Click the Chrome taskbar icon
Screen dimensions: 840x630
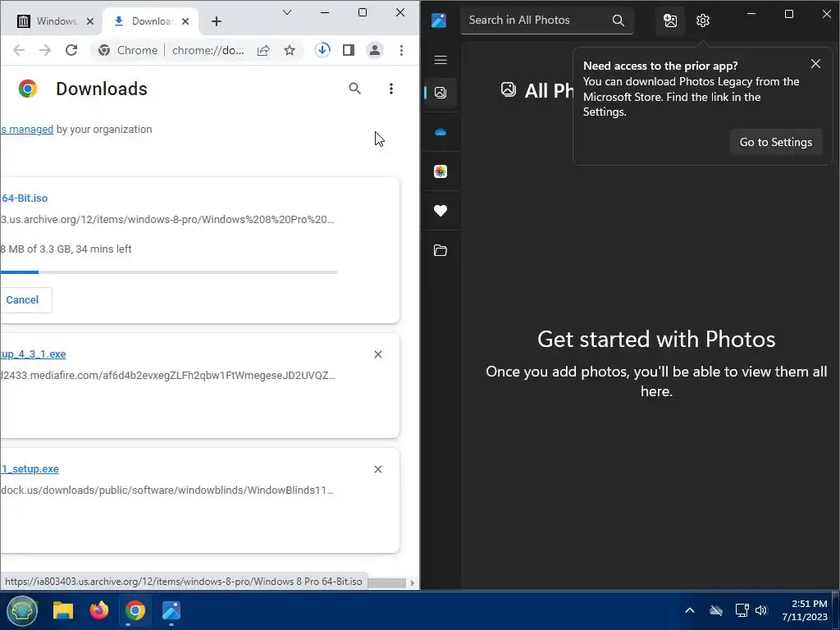click(135, 610)
